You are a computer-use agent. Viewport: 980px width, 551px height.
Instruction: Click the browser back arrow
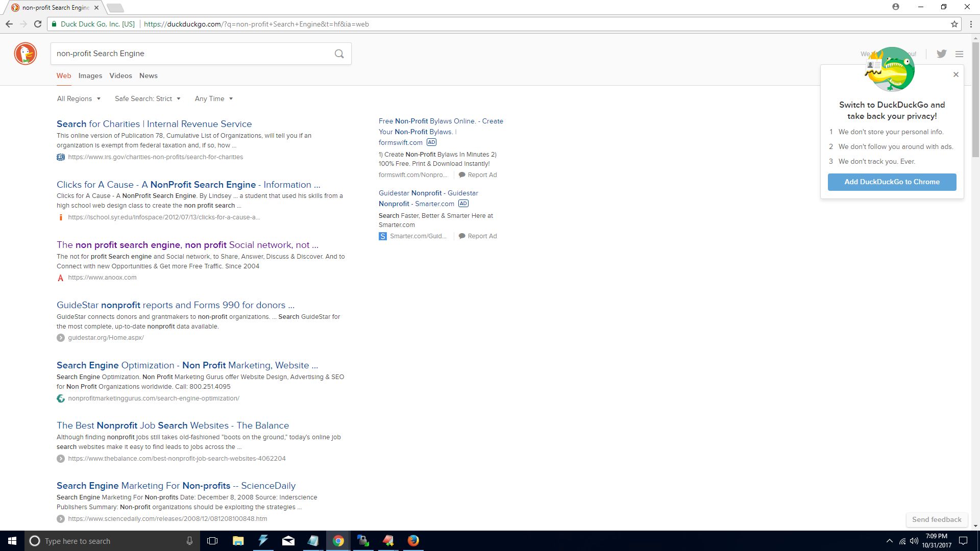point(9,24)
